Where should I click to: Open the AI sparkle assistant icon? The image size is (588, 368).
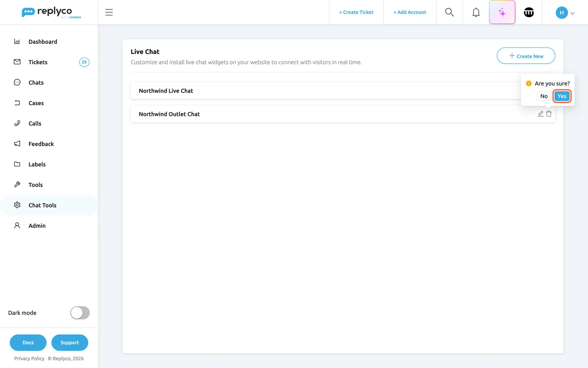(x=502, y=12)
